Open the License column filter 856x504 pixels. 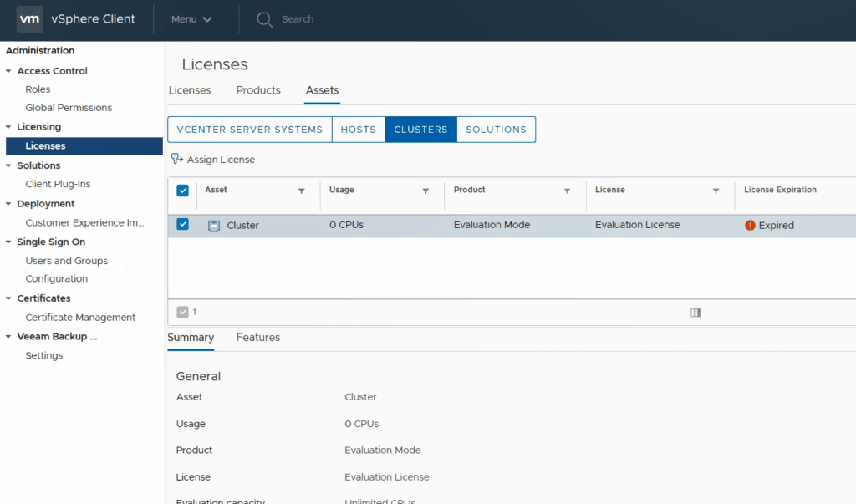[716, 191]
